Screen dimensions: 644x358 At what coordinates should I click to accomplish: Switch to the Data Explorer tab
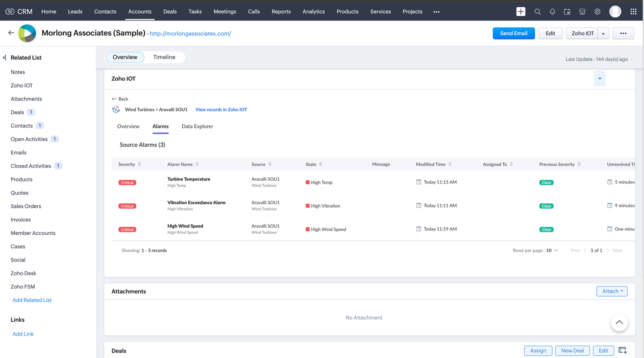pyautogui.click(x=197, y=126)
